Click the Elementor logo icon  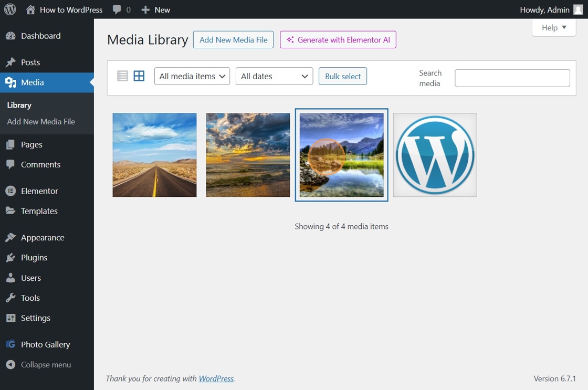click(10, 191)
